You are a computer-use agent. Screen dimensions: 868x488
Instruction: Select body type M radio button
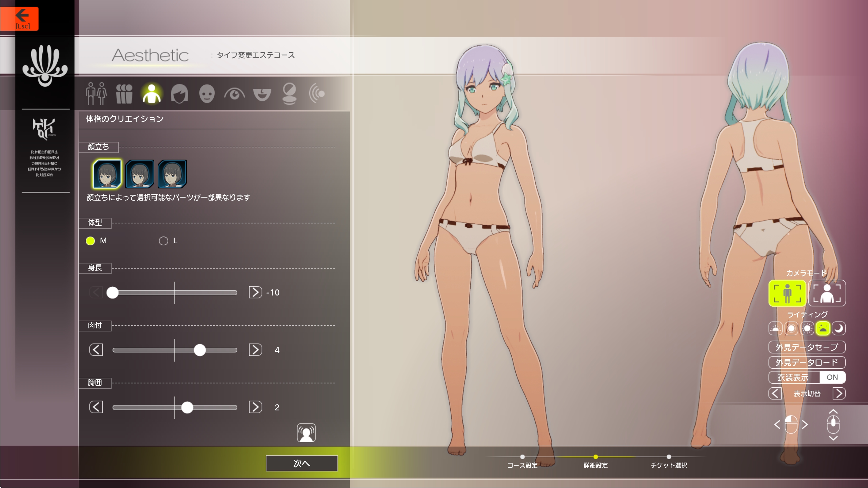pos(90,241)
